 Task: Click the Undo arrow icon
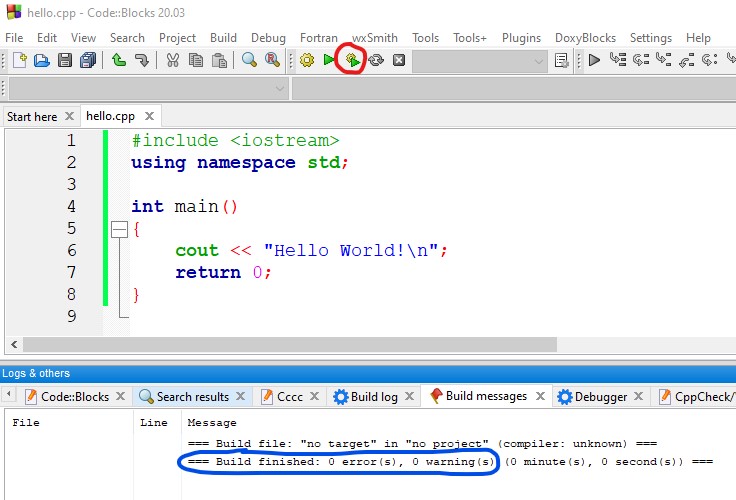click(x=119, y=61)
